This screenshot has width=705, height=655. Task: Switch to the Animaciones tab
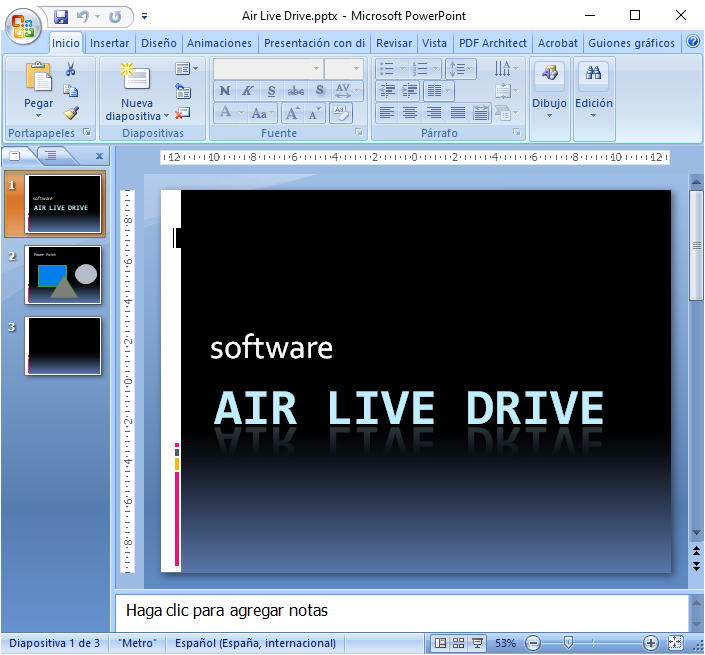(219, 43)
